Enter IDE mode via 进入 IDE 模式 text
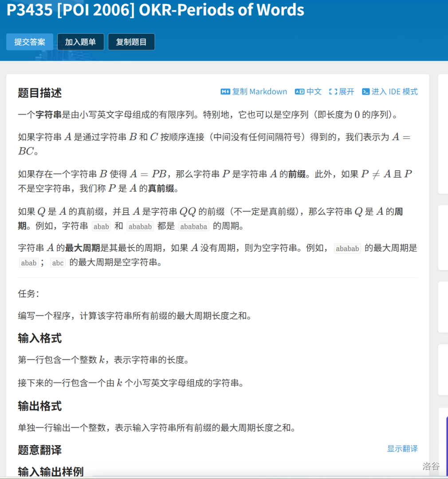 coord(394,92)
